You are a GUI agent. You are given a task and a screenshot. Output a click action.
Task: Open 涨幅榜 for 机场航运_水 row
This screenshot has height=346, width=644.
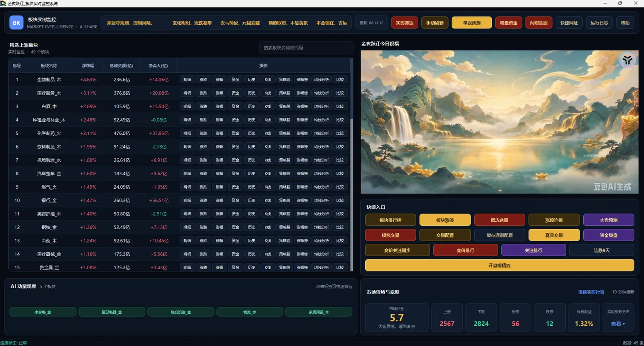tap(302, 160)
